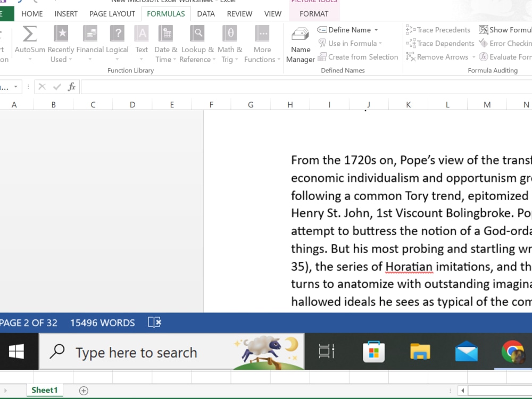Viewport: 532px width, 399px height.
Task: Click into the formula bar
Action: 306,87
